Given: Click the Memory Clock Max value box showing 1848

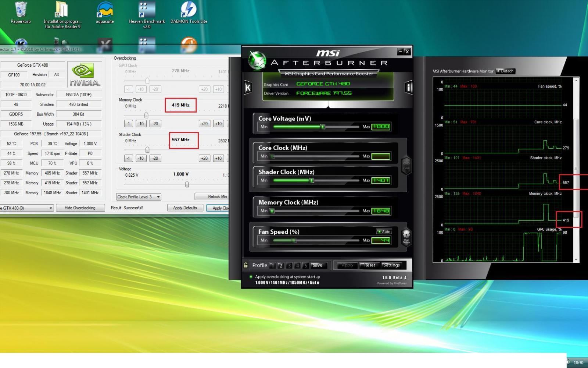Looking at the screenshot, I should click(x=381, y=211).
